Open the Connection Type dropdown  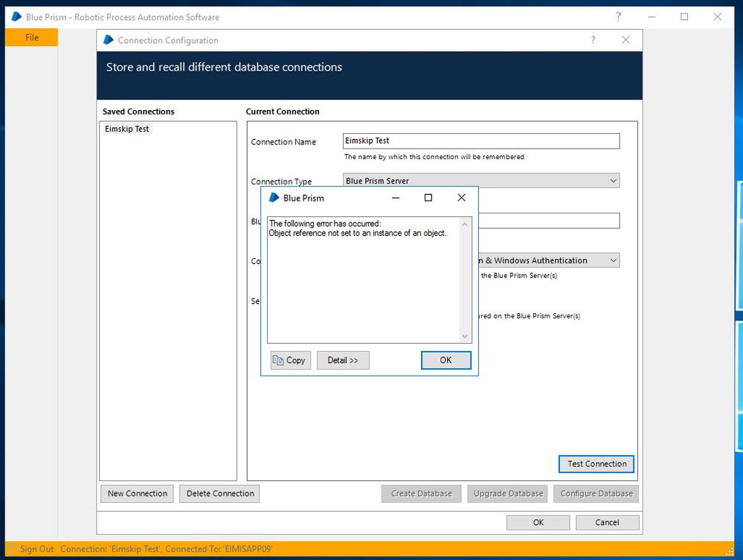[x=481, y=181]
